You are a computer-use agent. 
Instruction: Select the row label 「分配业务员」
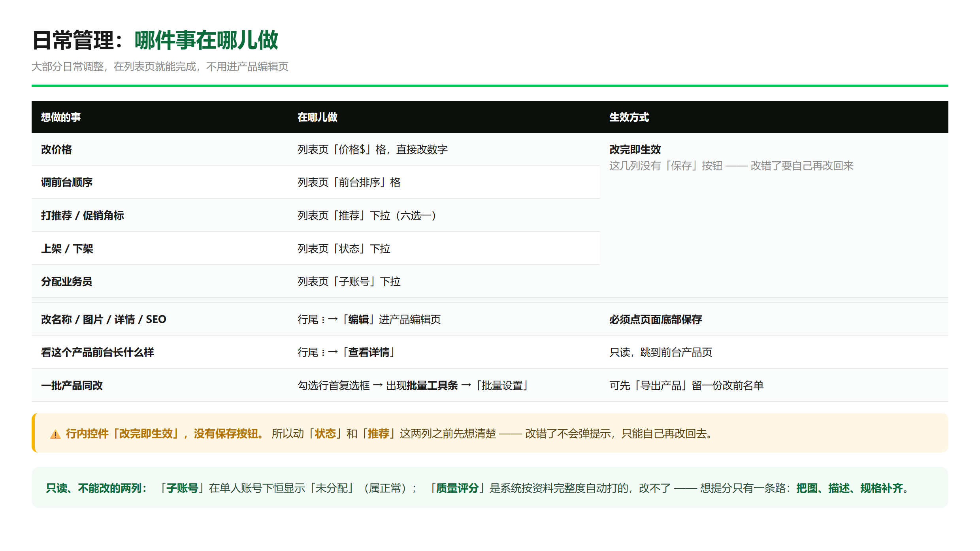(x=67, y=281)
